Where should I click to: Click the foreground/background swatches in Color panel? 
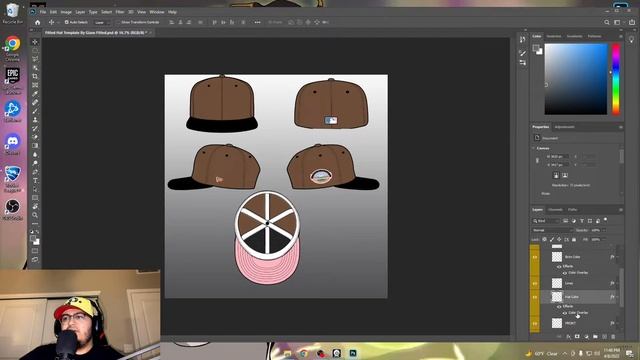tap(538, 50)
